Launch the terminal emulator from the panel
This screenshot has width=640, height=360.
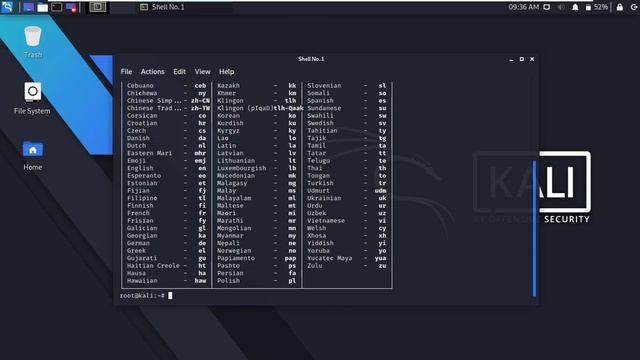(x=57, y=7)
